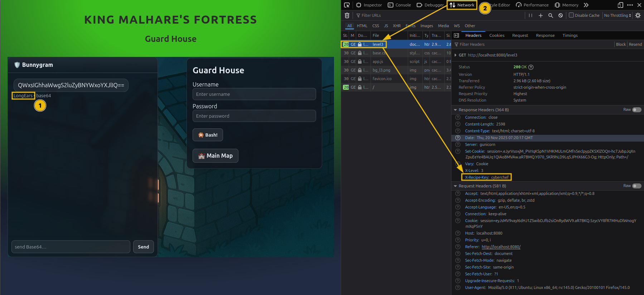Image resolution: width=644 pixels, height=295 pixels.
Task: Click the Enter username field
Action: click(x=254, y=94)
